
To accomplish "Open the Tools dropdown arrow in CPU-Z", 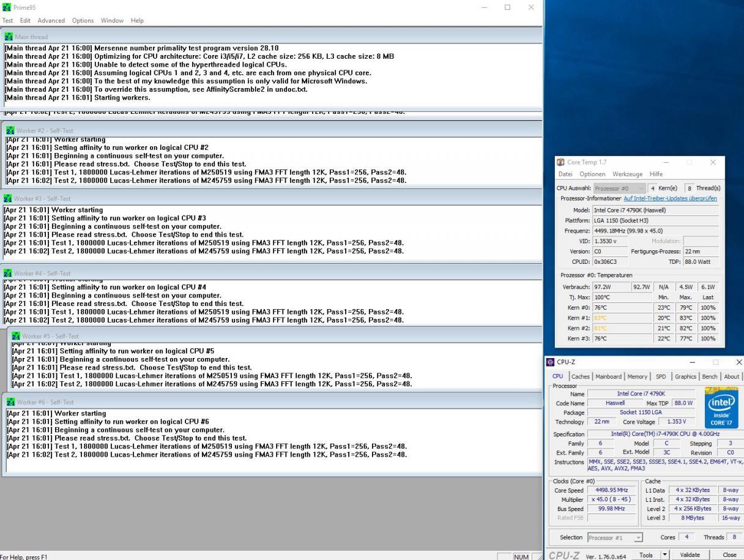I will point(666,554).
